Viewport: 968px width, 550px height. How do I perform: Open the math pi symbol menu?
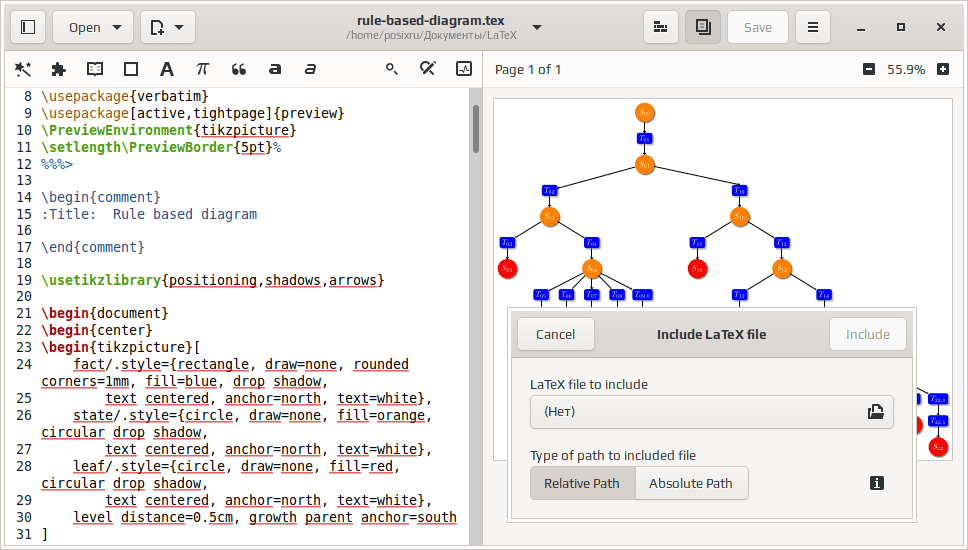[x=202, y=69]
